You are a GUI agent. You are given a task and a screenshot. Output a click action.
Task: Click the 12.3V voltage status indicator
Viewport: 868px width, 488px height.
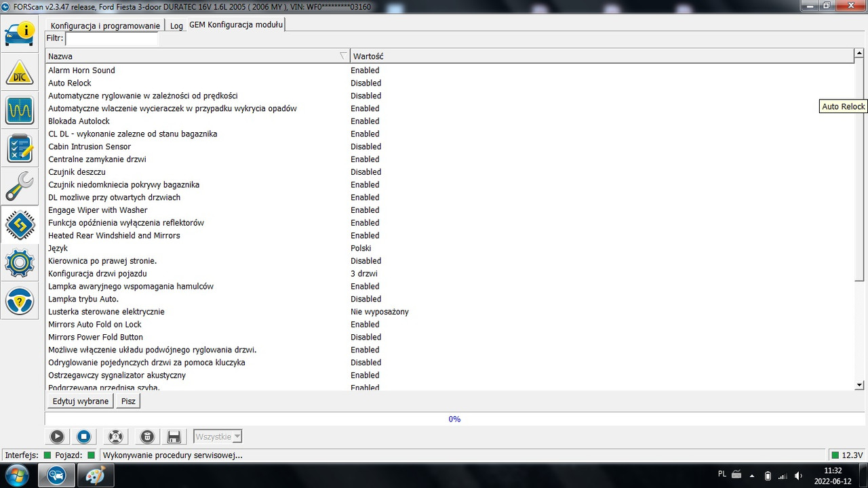848,455
